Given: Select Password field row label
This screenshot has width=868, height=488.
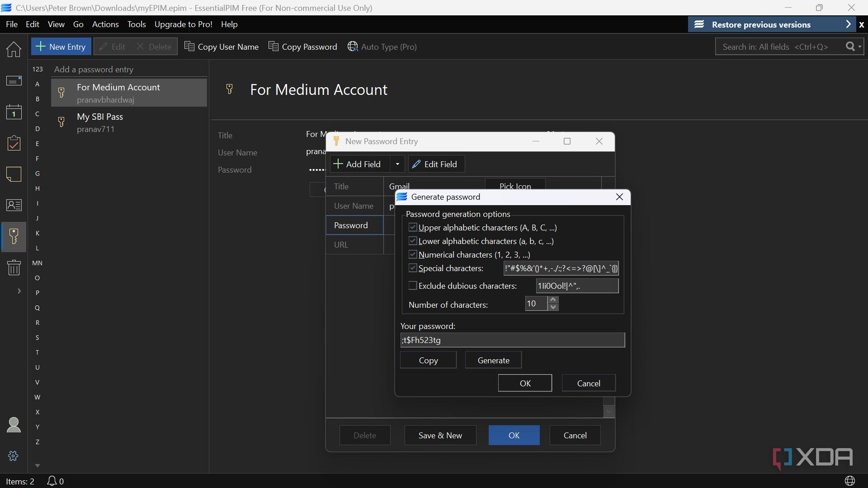Looking at the screenshot, I should [354, 225].
